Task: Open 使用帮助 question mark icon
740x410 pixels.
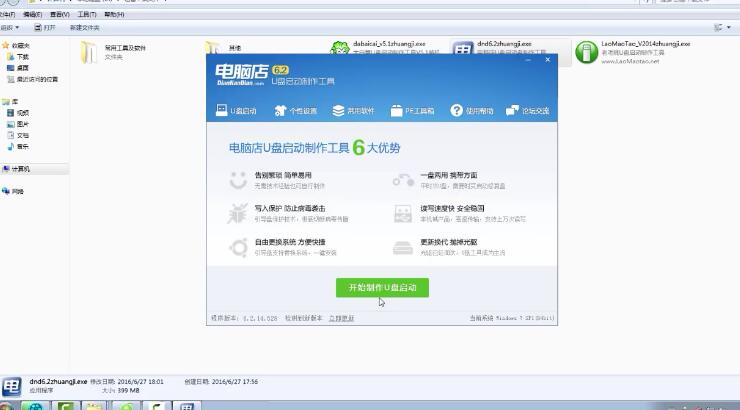Action: [456, 110]
